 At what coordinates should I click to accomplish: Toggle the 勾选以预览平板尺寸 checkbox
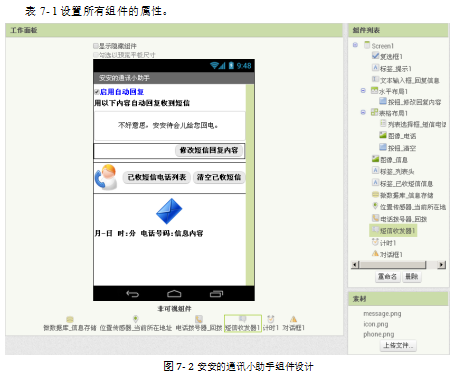click(x=96, y=55)
